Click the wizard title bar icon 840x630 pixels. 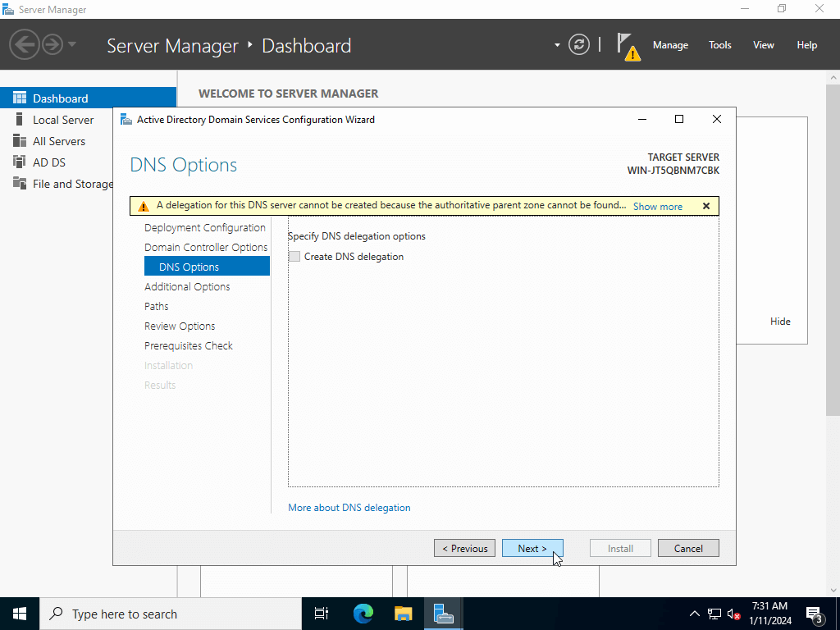[x=126, y=120]
